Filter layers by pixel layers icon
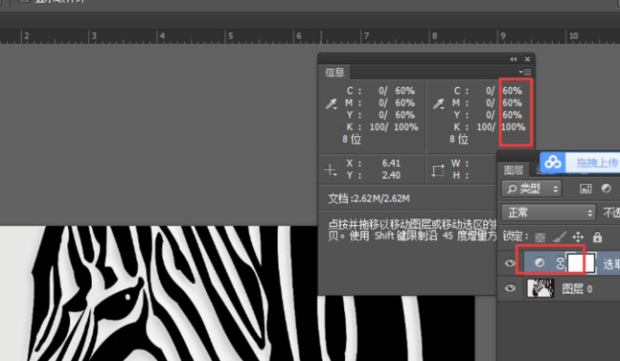Viewport: 620px width, 361px height. [586, 189]
